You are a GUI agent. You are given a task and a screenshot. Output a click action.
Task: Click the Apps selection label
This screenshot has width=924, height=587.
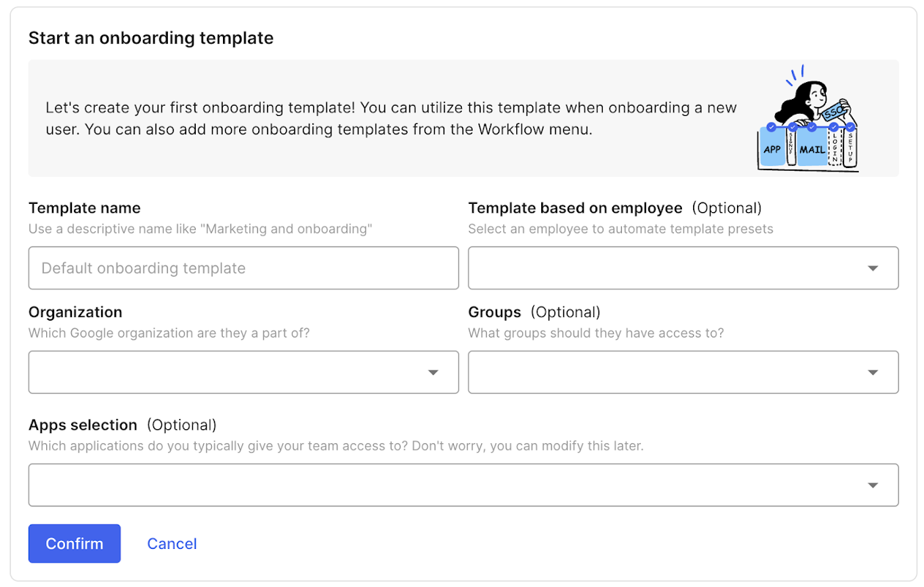point(83,426)
